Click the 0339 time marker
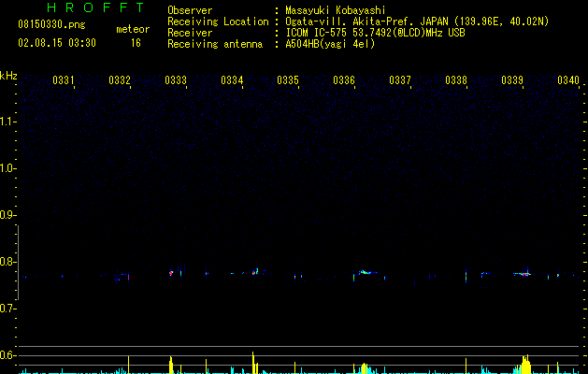Image resolution: width=588 pixels, height=374 pixels. tap(512, 80)
